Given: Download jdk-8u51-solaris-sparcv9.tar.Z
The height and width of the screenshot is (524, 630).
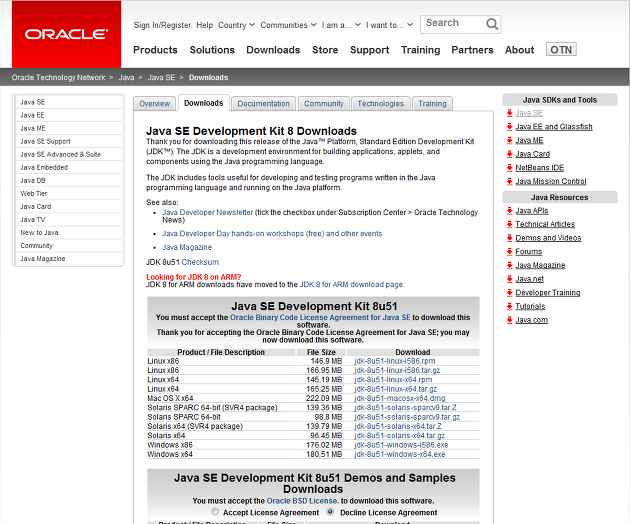Looking at the screenshot, I should pos(405,407).
